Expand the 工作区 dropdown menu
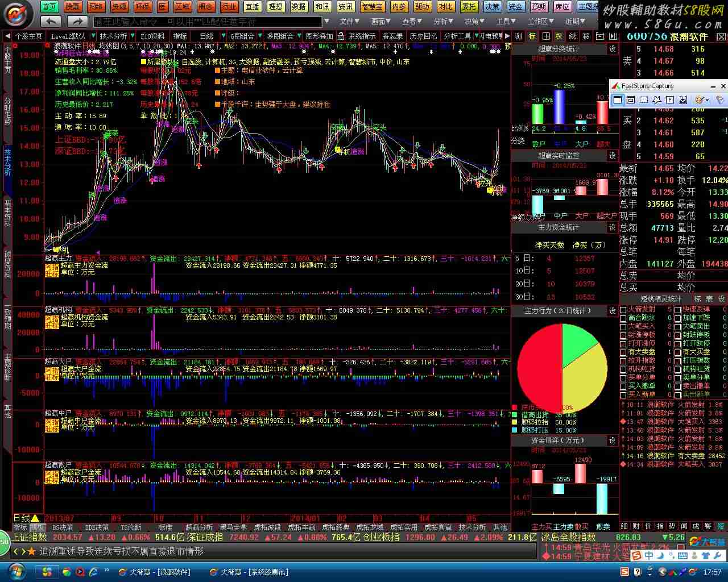Viewport: 728px width, 582px height. click(541, 22)
